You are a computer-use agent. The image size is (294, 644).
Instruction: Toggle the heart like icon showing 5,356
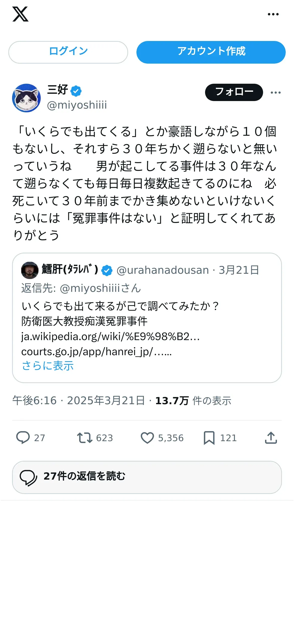coord(147,438)
